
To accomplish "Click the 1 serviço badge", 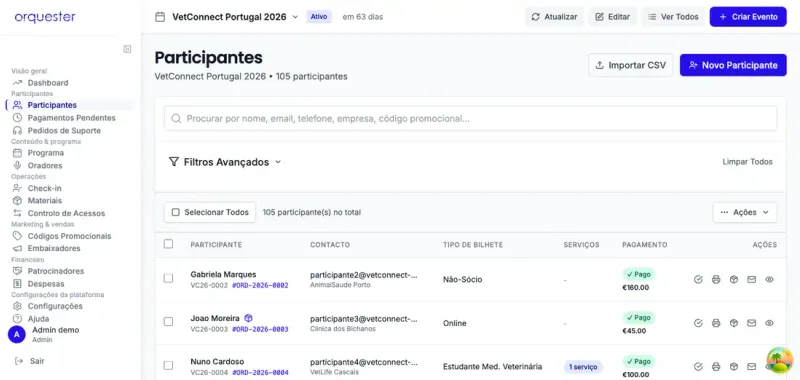I will pyautogui.click(x=584, y=367).
